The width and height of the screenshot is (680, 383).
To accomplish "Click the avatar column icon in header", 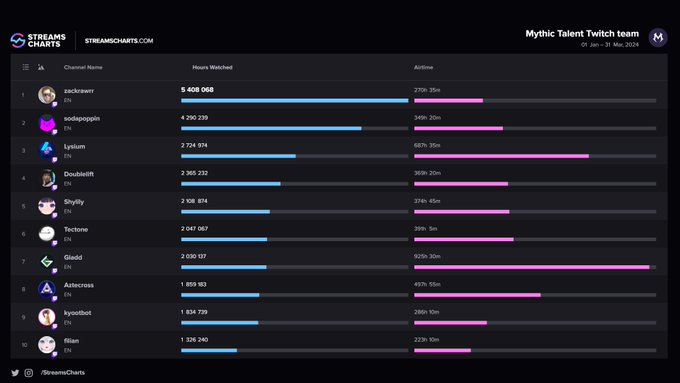I will pyautogui.click(x=41, y=67).
